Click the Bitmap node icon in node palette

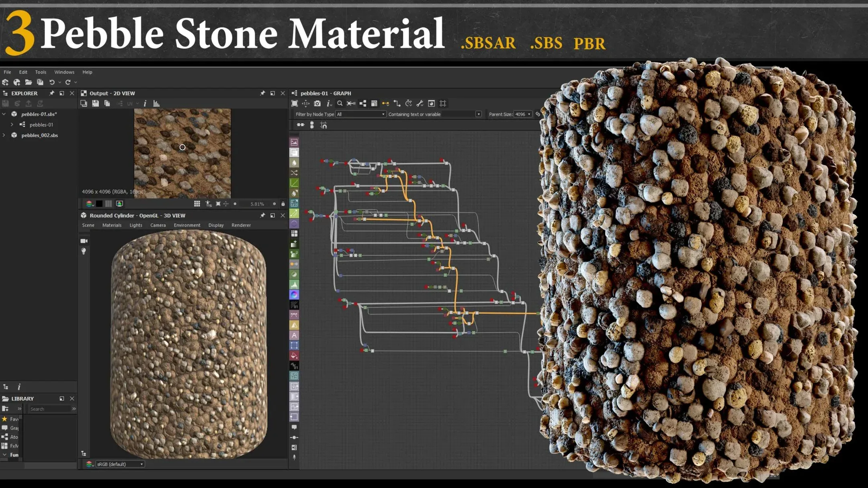point(294,142)
